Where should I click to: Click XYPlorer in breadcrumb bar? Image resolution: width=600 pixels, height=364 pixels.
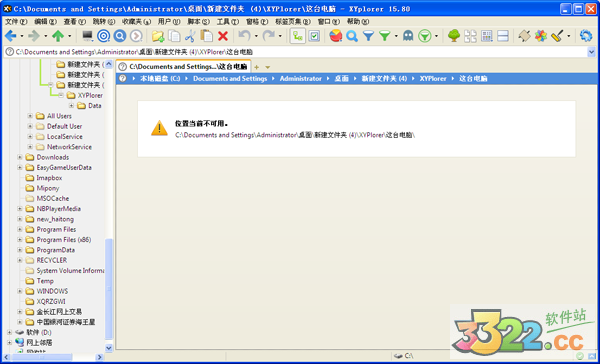pos(433,79)
